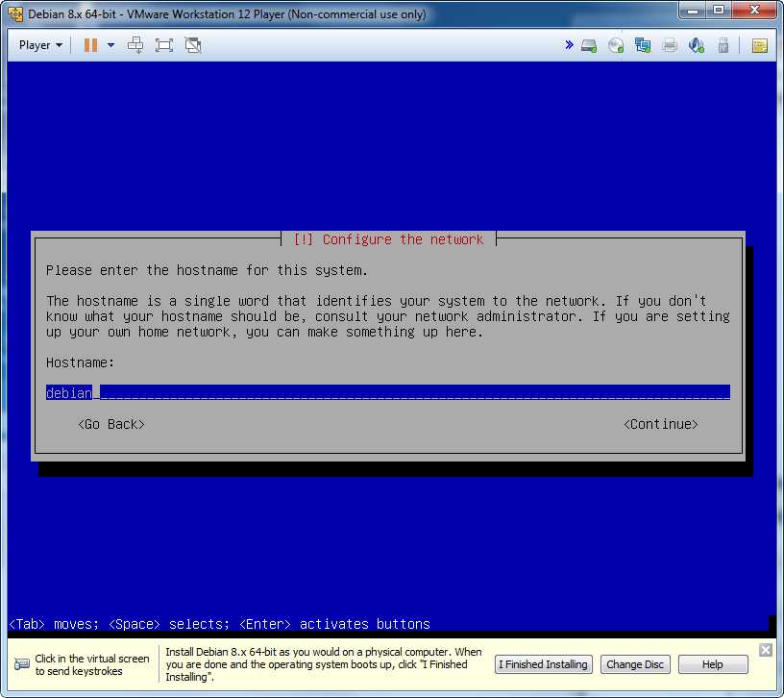Click the 'Configure the network' dialog title
This screenshot has height=698, width=784.
click(x=388, y=239)
